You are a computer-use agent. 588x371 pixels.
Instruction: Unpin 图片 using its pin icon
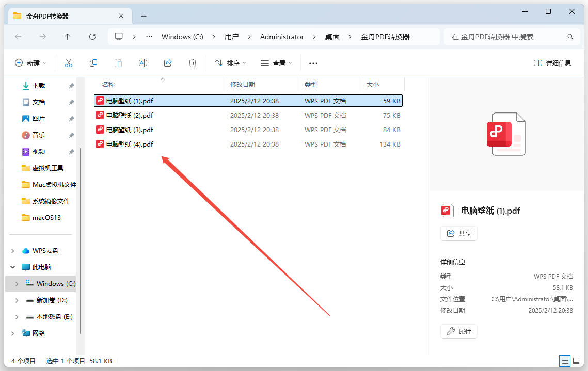pos(71,119)
